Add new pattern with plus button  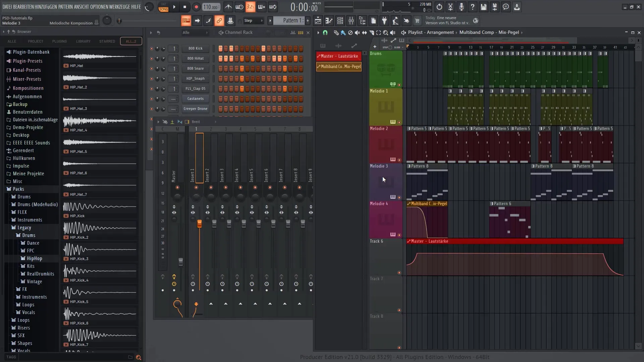[x=308, y=21]
